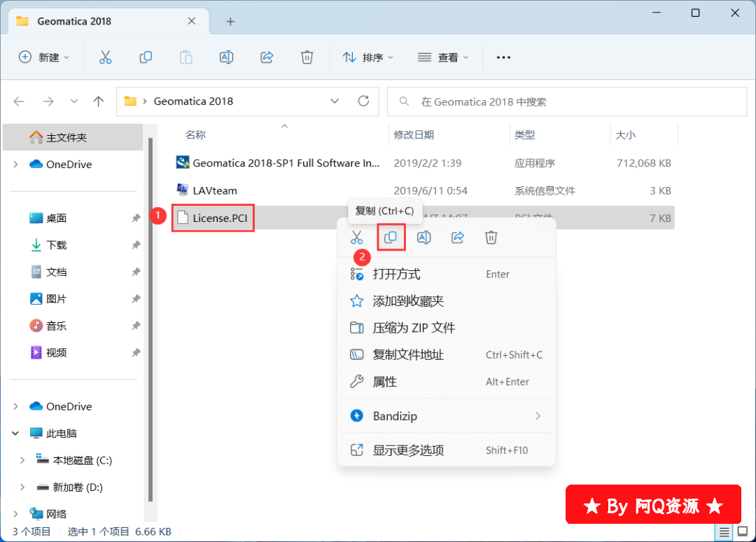
Task: Select the LAVteam file name
Action: 215,190
